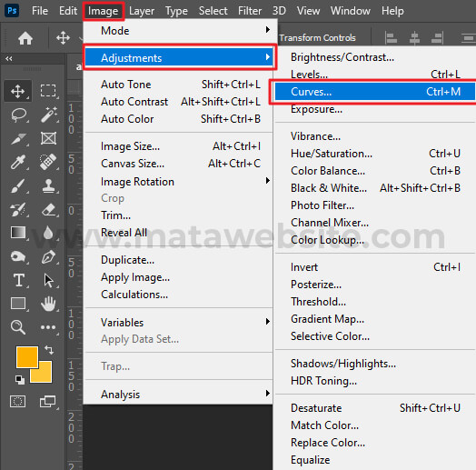Click Auto Tone
This screenshot has height=470, width=476.
pyautogui.click(x=179, y=85)
